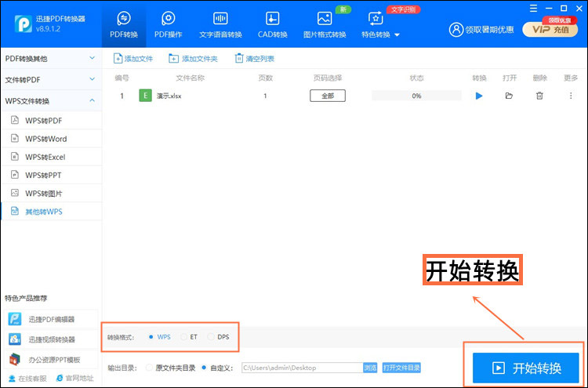The height and width of the screenshot is (388, 588).
Task: Click the play icon to convert 演示.xlsx
Action: click(x=479, y=96)
